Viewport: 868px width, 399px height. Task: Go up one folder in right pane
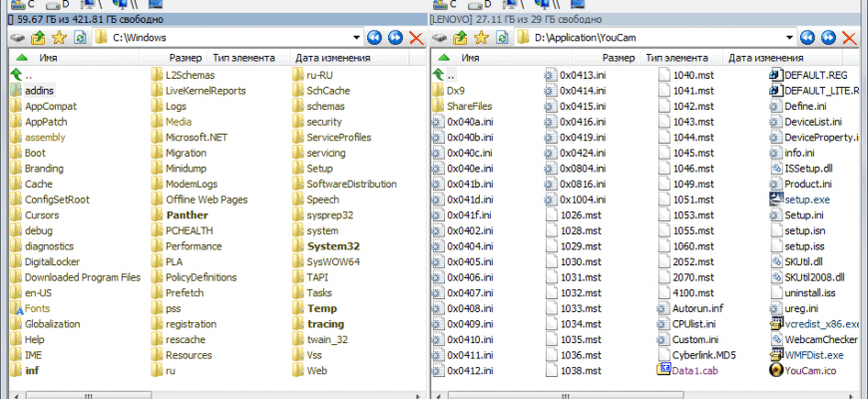[x=461, y=38]
